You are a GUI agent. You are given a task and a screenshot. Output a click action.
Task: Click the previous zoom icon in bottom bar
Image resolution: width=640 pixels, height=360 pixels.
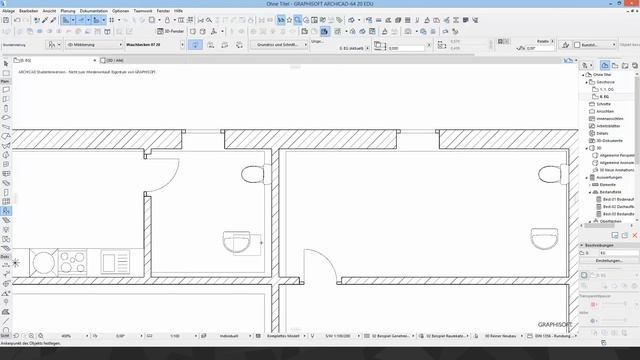tap(16, 336)
